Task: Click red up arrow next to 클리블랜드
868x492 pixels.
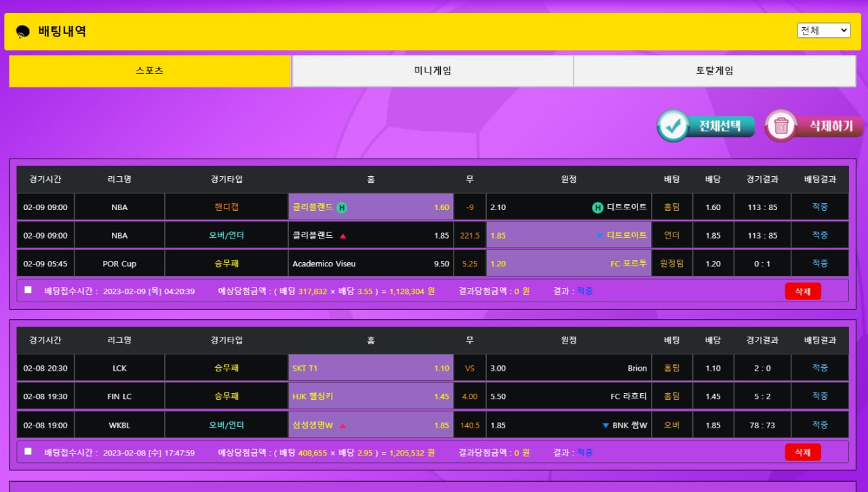Action: pos(342,236)
